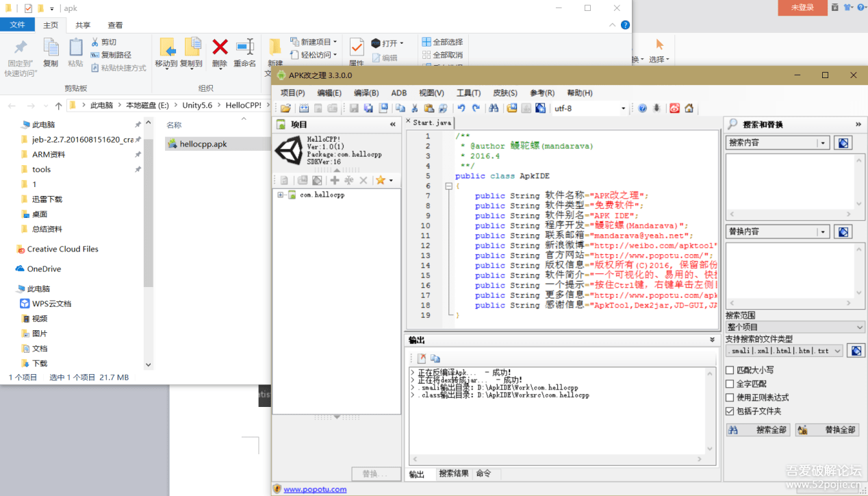Switch to the 命令 tab

(483, 473)
